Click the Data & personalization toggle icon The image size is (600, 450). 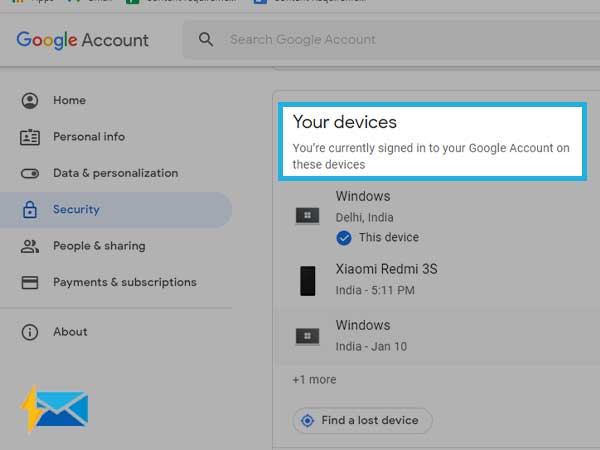30,173
